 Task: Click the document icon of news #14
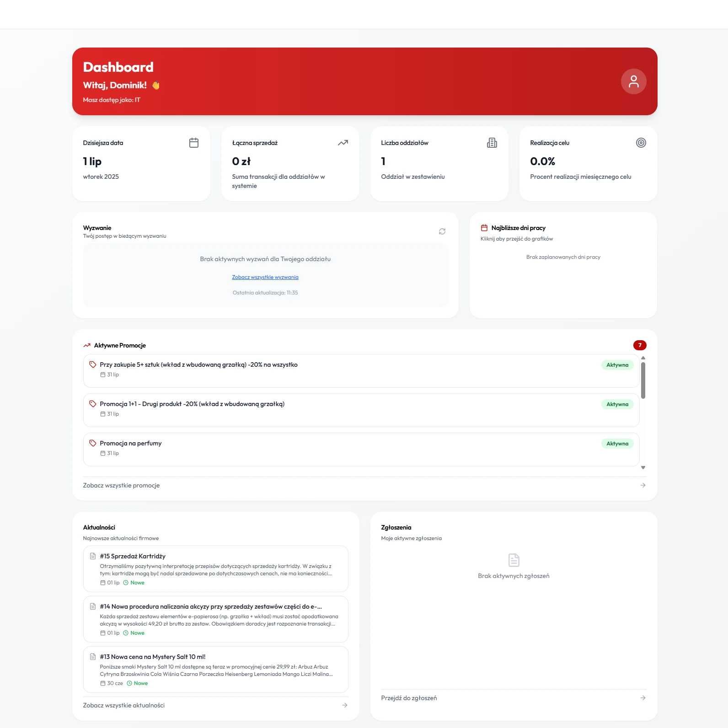point(93,606)
